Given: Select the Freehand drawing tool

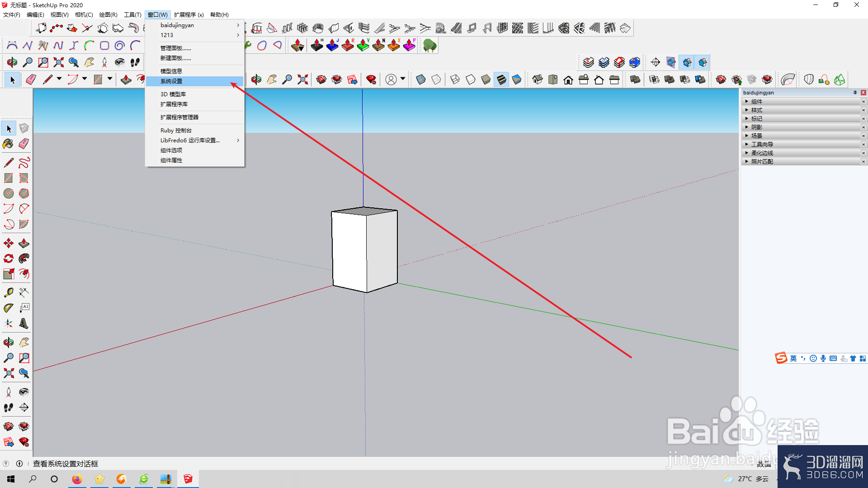Looking at the screenshot, I should click(24, 163).
